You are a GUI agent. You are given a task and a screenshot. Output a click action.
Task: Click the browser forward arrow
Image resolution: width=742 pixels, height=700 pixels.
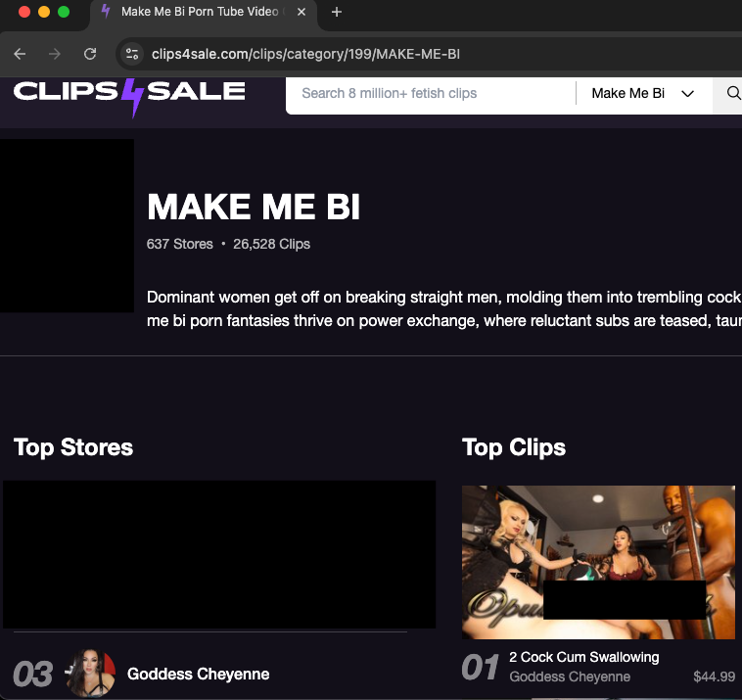[55, 54]
